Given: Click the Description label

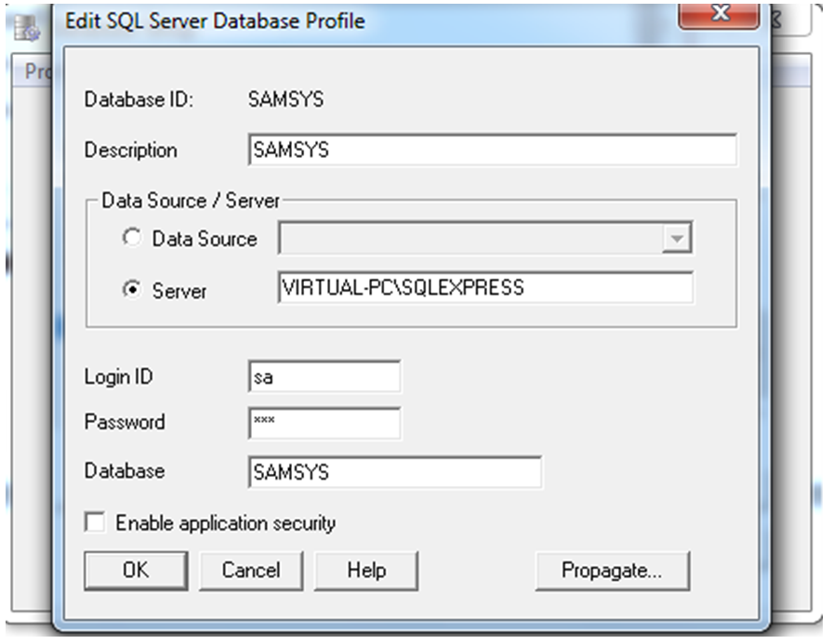Looking at the screenshot, I should 131,151.
